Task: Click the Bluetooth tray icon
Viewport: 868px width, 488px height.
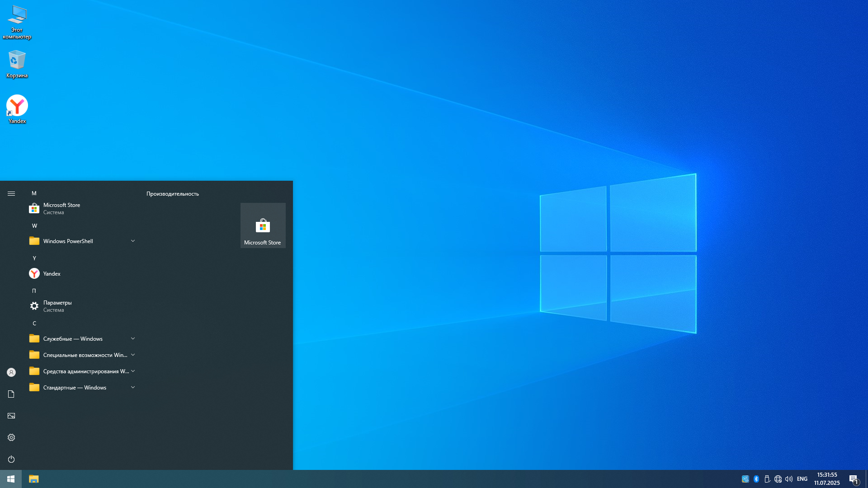Action: (x=756, y=479)
